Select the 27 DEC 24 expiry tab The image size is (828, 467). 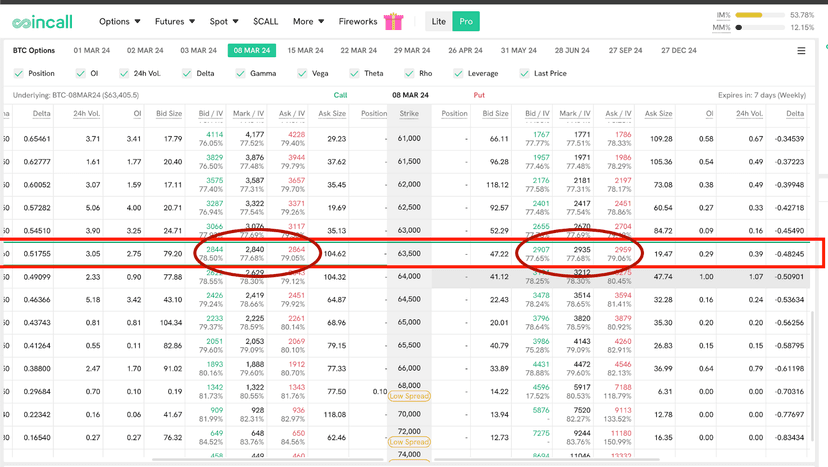pos(679,51)
